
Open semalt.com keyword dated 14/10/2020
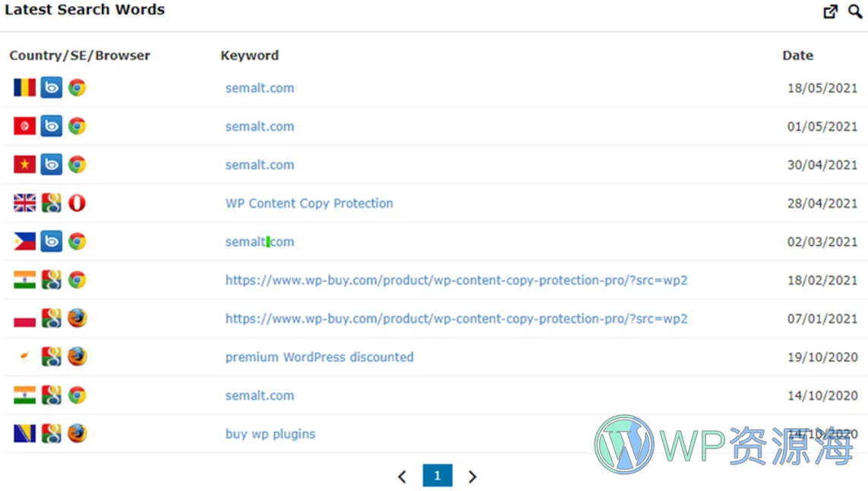(260, 396)
